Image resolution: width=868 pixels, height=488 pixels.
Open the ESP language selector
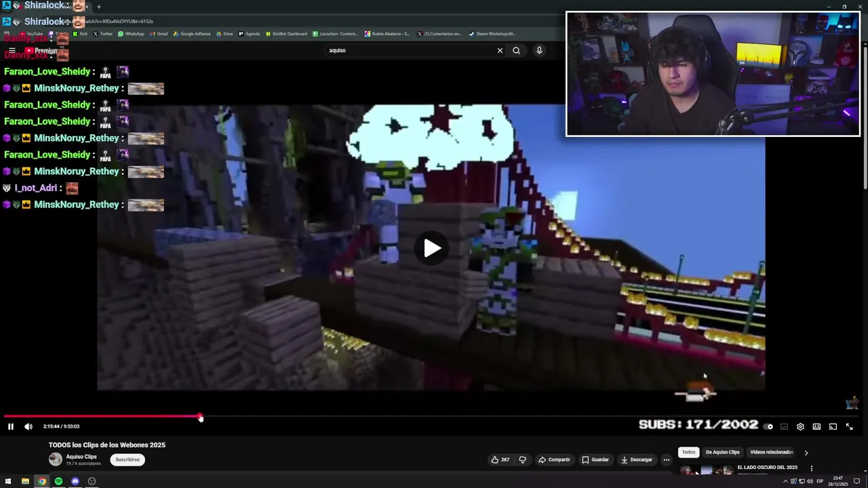[x=820, y=481]
